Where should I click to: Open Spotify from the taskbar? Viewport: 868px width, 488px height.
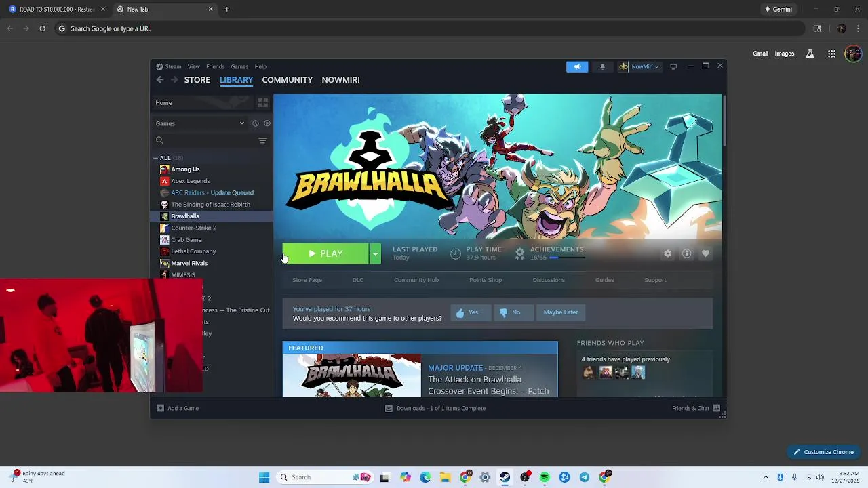545,477
